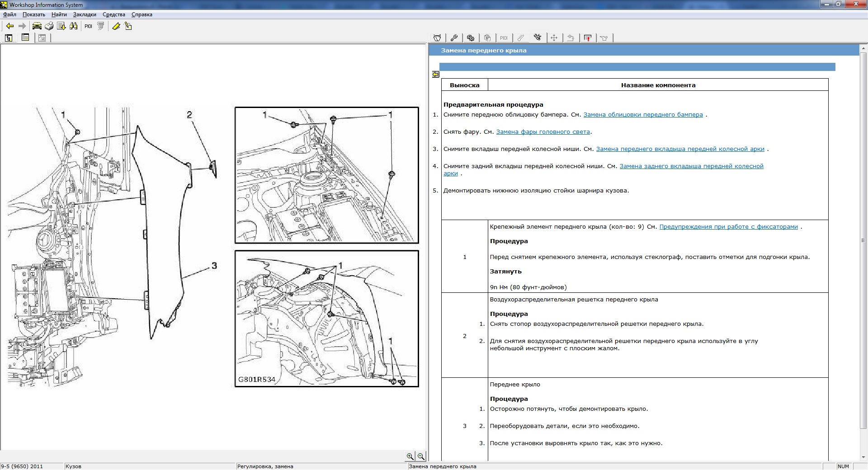The width and height of the screenshot is (868, 470).
Task: Click the scrollbar down arrow in document pane
Action: point(863,457)
